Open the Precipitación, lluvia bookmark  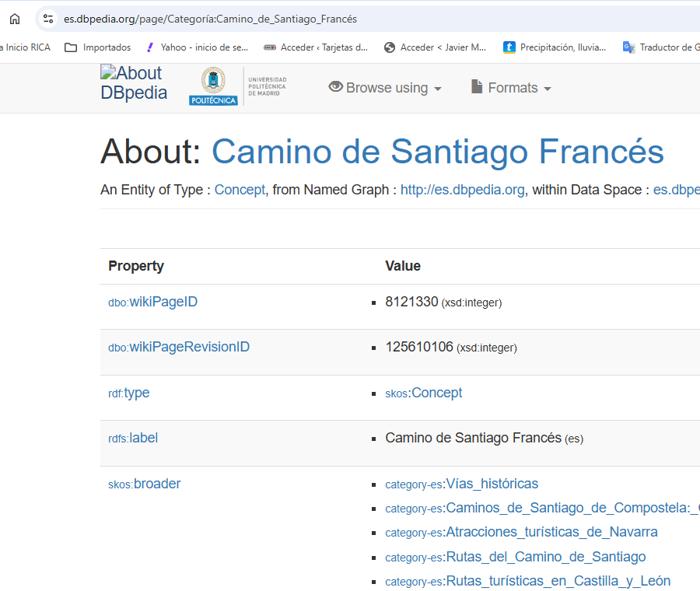(x=555, y=47)
